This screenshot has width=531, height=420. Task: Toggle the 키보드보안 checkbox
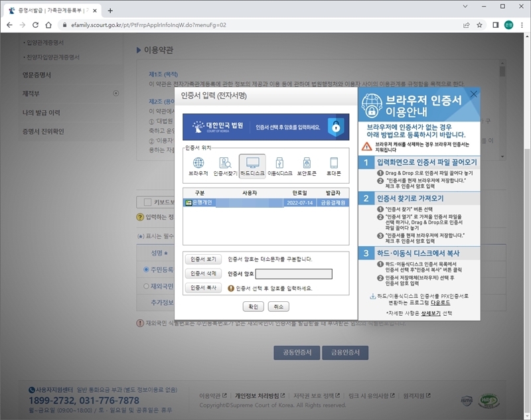[x=147, y=202]
